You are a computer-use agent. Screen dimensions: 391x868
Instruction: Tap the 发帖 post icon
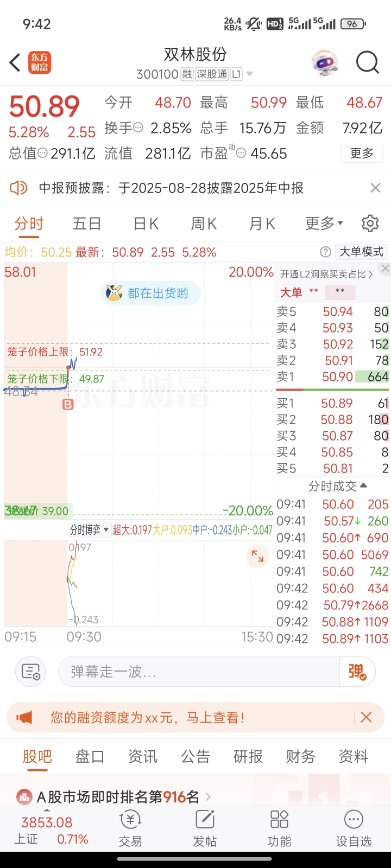(205, 828)
